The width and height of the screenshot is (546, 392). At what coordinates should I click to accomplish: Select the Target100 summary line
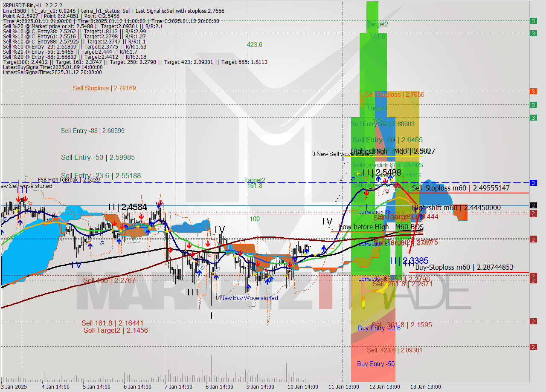point(135,62)
